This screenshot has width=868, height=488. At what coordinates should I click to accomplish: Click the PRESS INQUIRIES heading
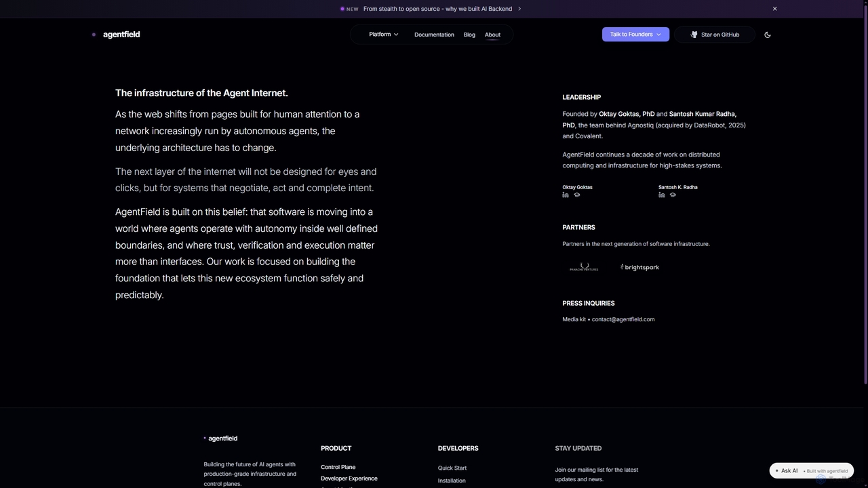coord(589,303)
